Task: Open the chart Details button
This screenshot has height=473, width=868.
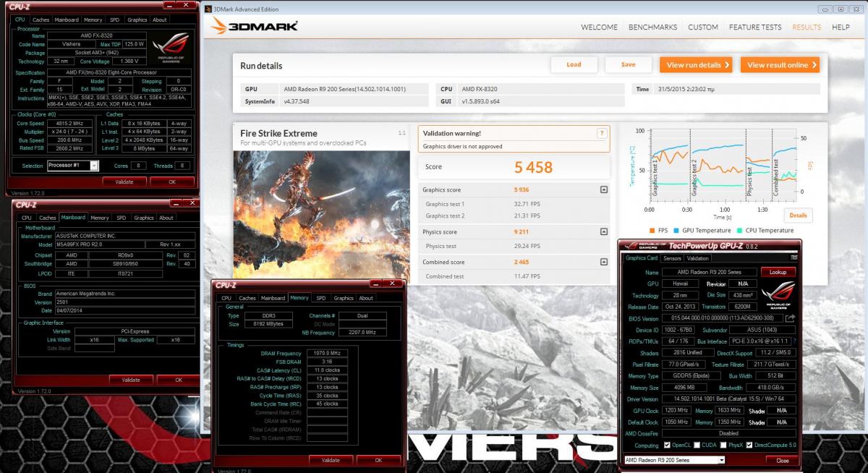Action: (x=798, y=216)
